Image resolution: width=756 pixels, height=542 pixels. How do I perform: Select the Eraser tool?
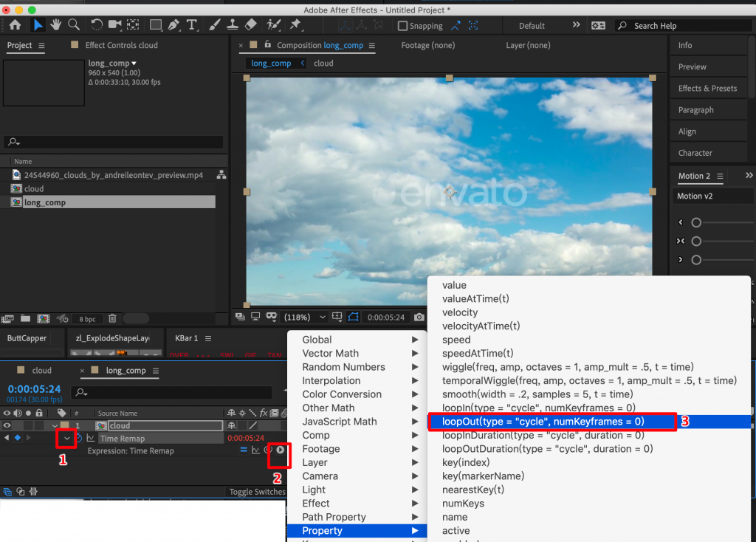pyautogui.click(x=251, y=25)
